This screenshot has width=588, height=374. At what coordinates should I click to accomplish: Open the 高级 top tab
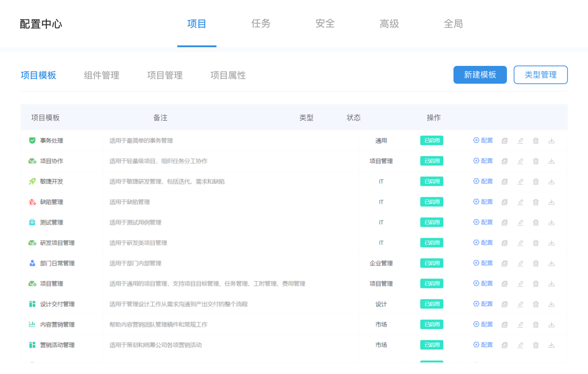[x=389, y=24]
